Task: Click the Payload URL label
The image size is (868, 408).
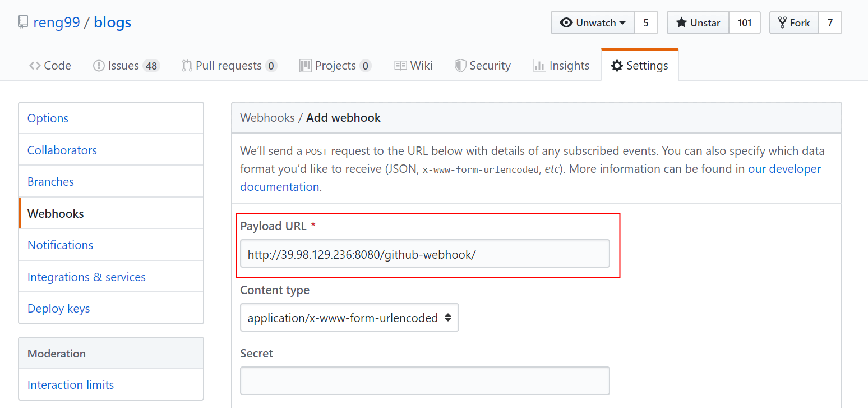Action: [x=273, y=226]
